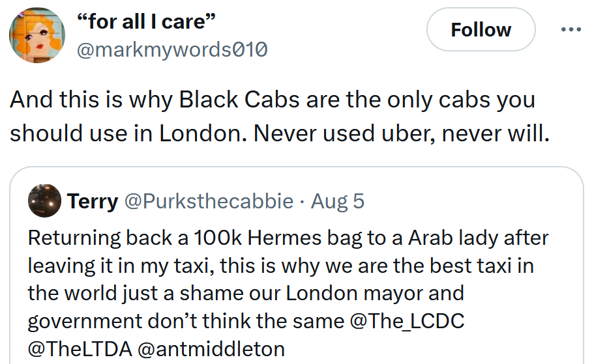Select the name Terry in quoted post
The height and width of the screenshot is (364, 592).
pos(93,202)
